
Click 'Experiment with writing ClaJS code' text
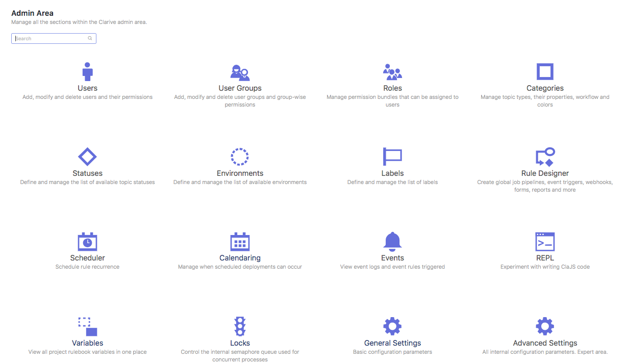[545, 267]
